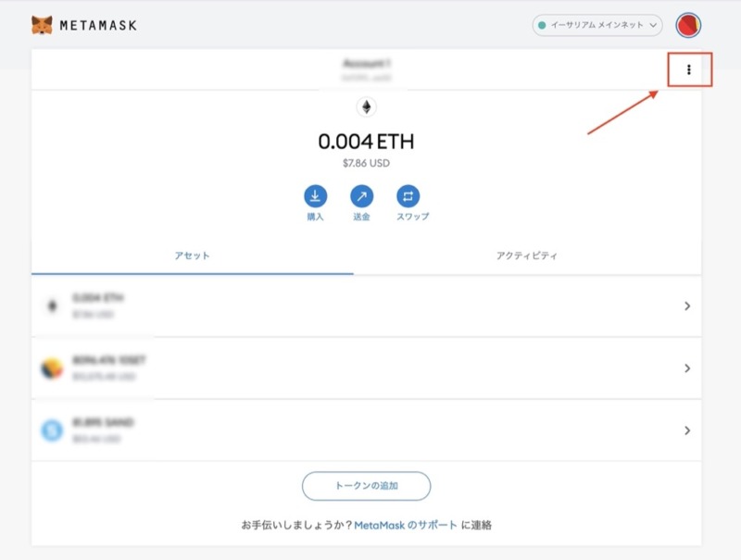Open the three-dot account options menu
The height and width of the screenshot is (560, 741).
point(689,69)
